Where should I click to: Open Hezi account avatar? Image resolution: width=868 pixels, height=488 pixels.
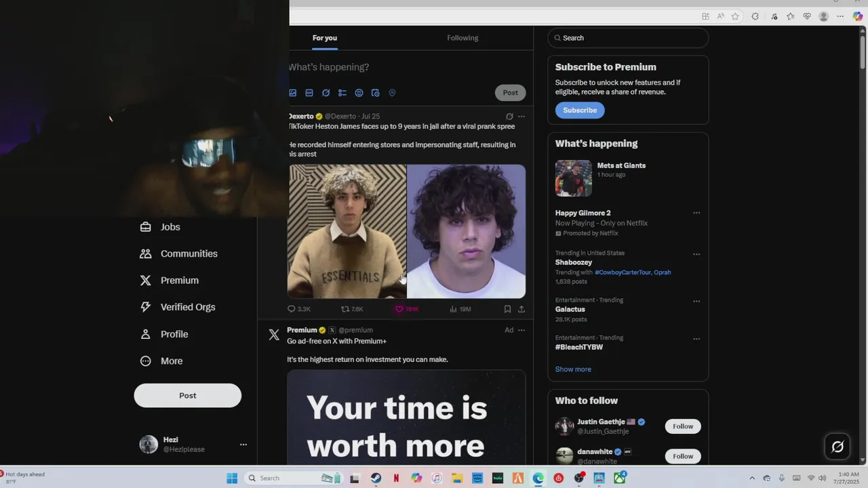tap(149, 445)
